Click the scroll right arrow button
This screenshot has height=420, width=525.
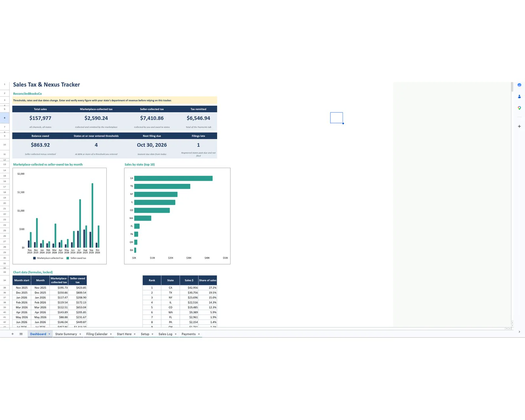pyautogui.click(x=509, y=328)
